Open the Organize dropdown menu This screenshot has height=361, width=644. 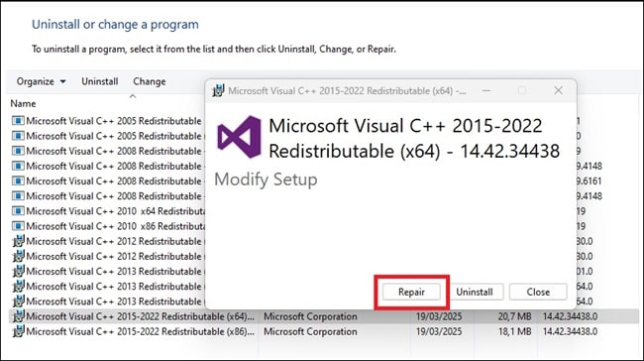tap(41, 81)
